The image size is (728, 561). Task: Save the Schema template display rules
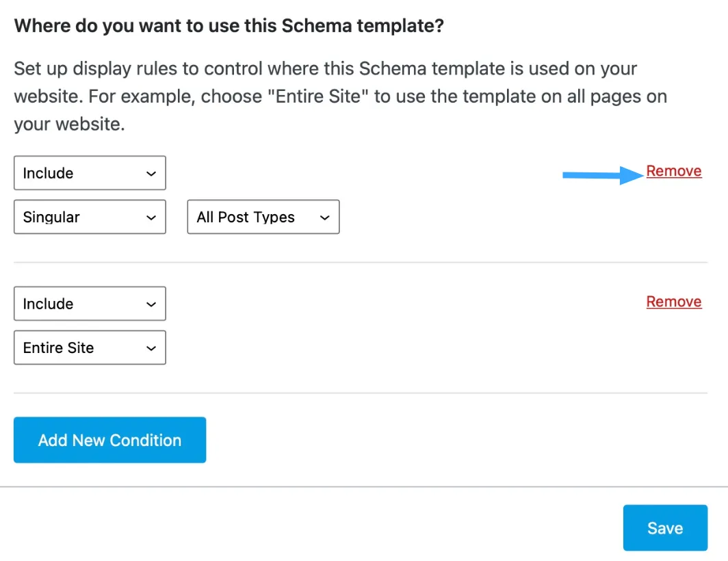pos(664,528)
